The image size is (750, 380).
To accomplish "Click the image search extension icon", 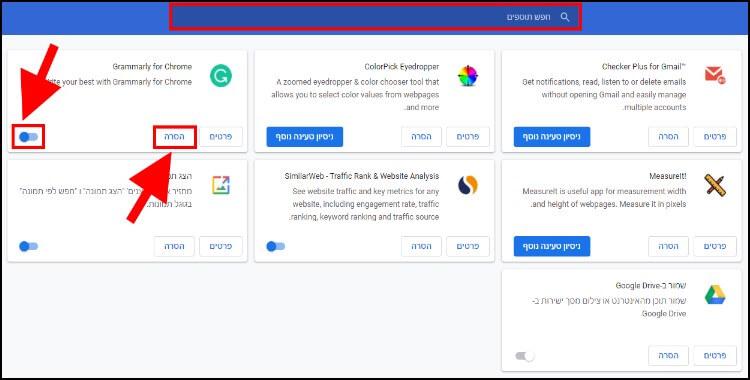I will point(221,185).
